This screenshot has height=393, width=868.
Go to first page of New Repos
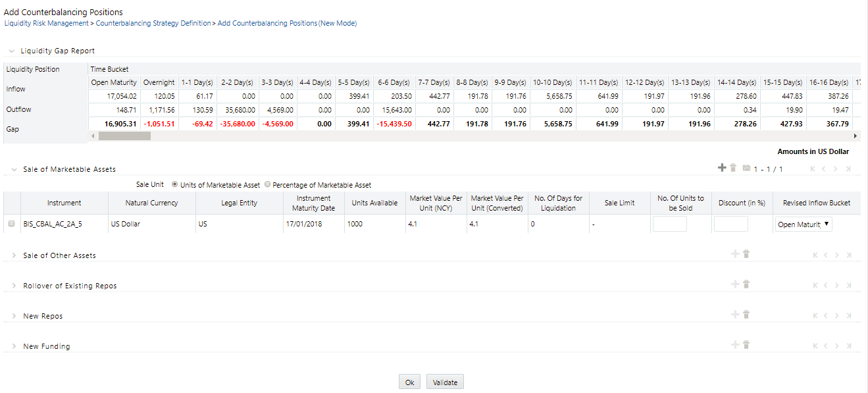point(814,316)
